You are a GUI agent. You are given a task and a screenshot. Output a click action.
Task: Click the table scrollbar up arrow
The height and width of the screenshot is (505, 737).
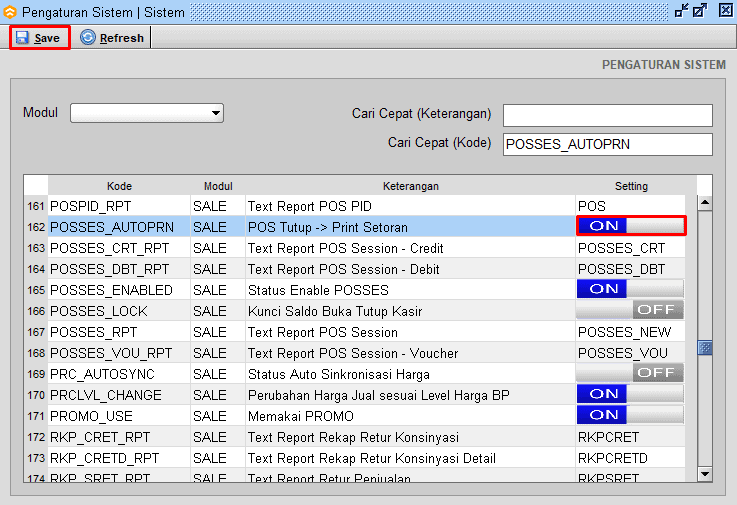(x=705, y=203)
